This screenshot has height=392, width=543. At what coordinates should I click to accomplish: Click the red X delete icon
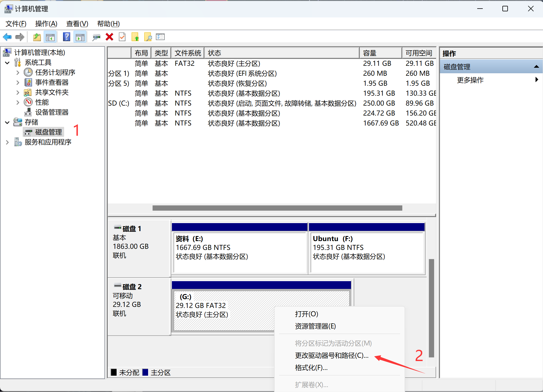click(109, 37)
